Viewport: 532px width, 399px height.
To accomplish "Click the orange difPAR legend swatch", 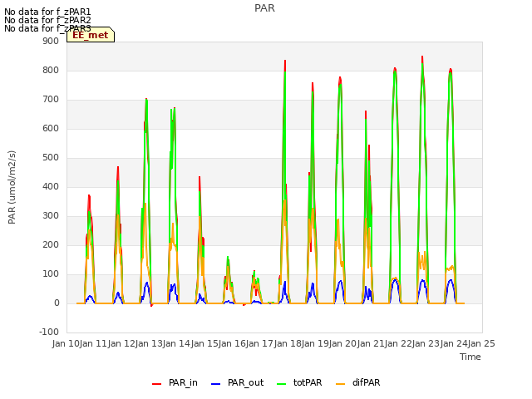I will (340, 384).
